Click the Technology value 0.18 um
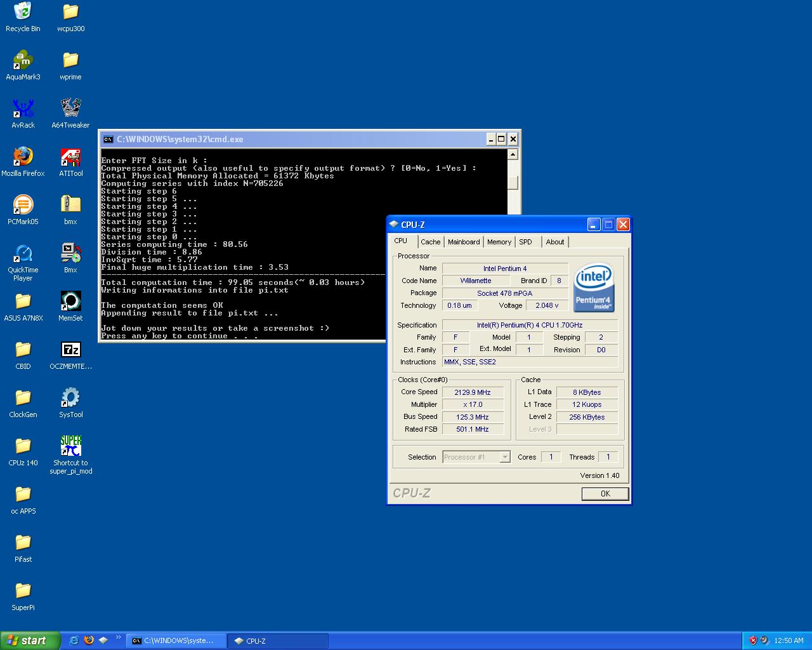This screenshot has width=812, height=650. (x=459, y=305)
